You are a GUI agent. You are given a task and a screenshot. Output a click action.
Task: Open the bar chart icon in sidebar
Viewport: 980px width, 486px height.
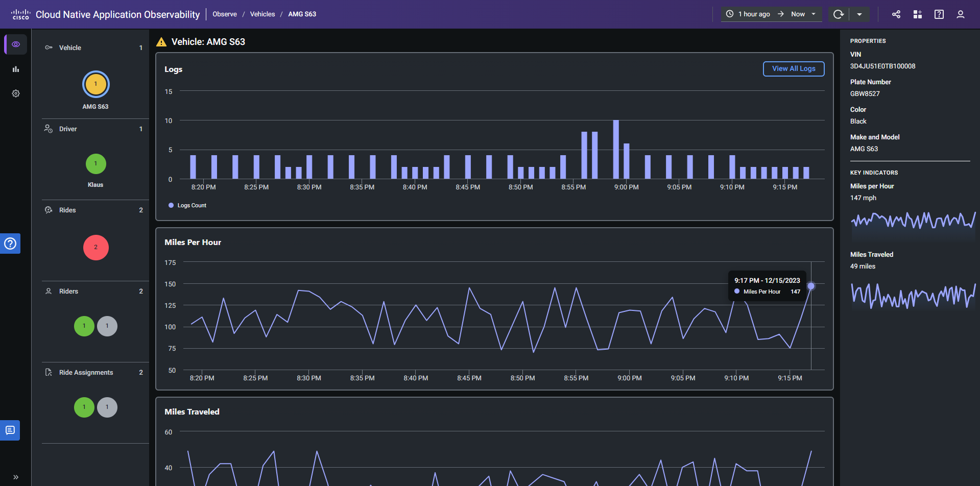point(16,69)
